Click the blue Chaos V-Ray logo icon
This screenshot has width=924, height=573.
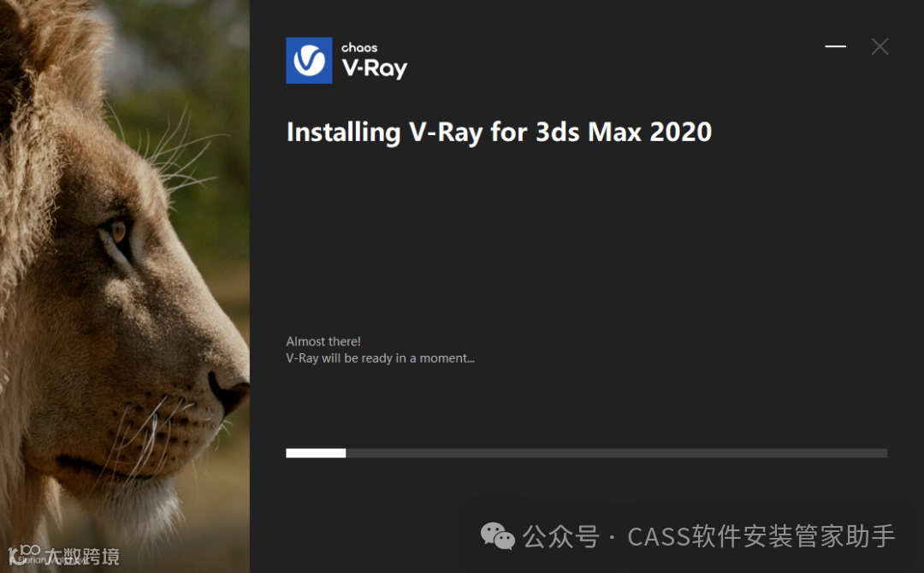click(x=309, y=60)
